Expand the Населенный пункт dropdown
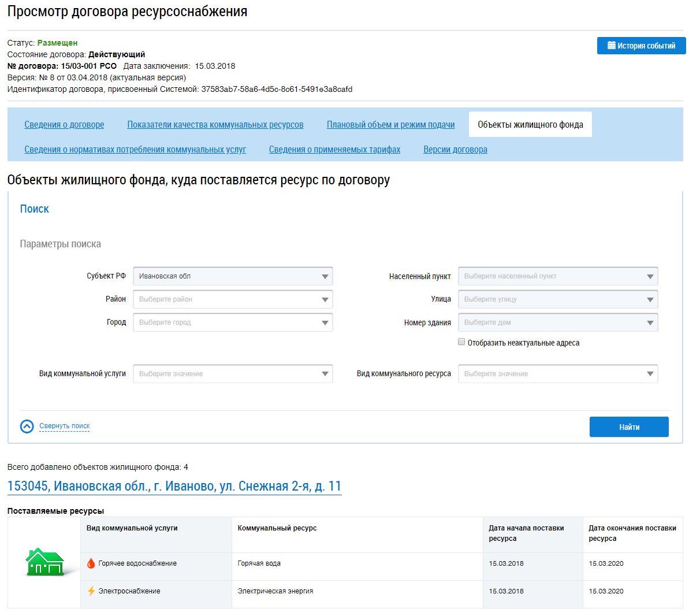Screen dimensions: 689x616 coord(558,276)
